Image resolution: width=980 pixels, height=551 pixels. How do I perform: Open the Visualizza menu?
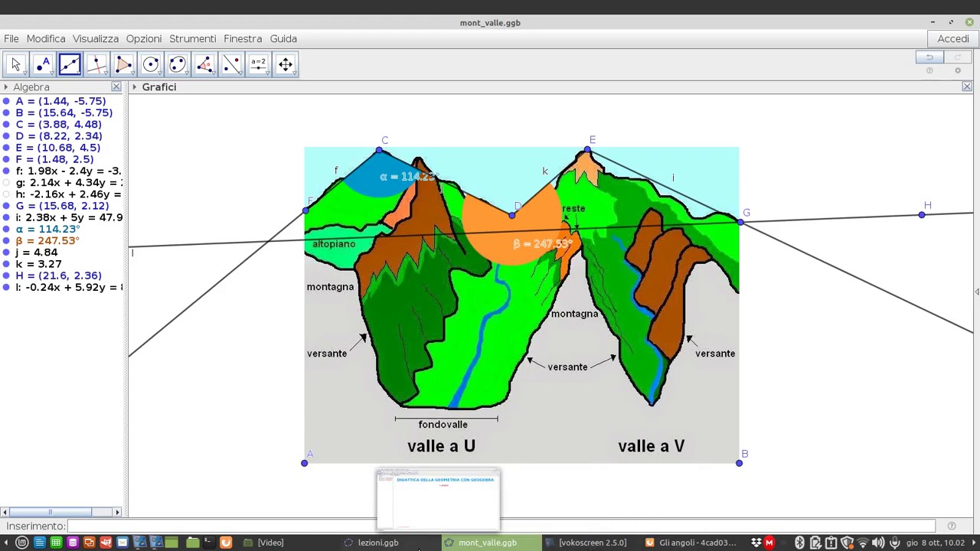96,38
